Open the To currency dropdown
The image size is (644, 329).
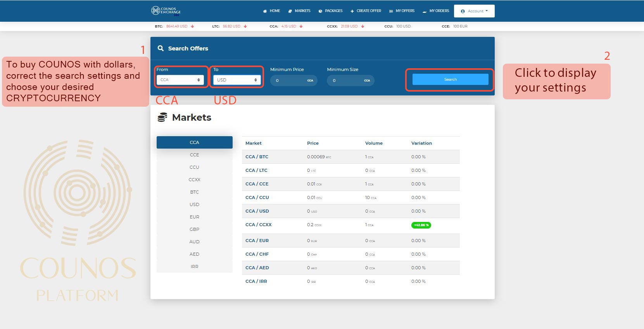237,80
